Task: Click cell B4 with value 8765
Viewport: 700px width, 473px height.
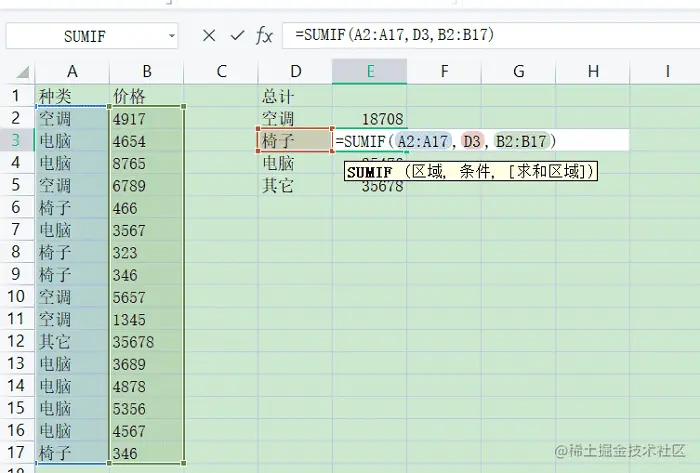Action: pyautogui.click(x=146, y=163)
